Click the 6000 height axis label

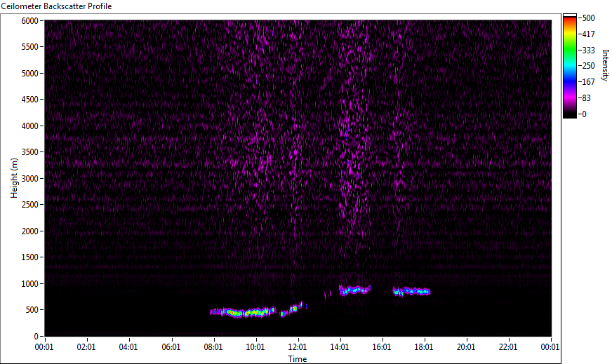tap(29, 20)
